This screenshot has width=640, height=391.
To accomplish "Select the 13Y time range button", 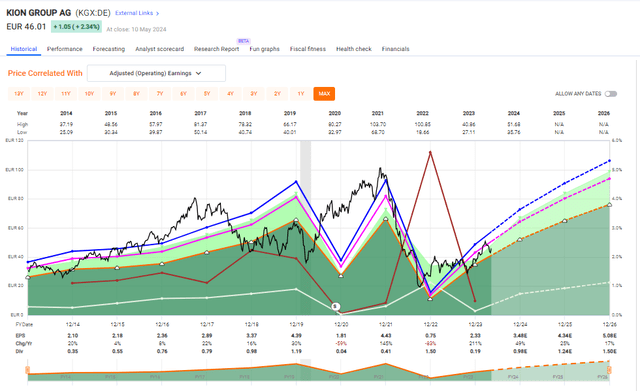I will [19, 94].
